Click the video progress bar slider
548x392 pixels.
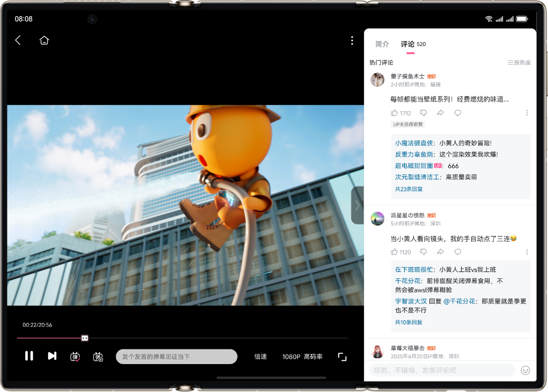pos(84,338)
